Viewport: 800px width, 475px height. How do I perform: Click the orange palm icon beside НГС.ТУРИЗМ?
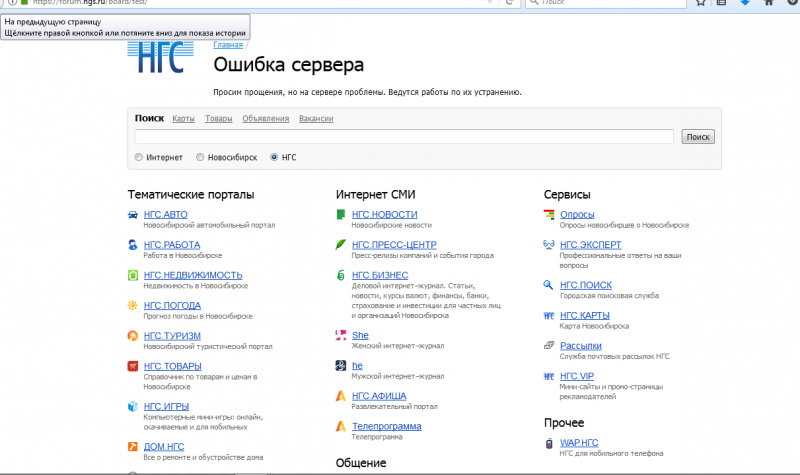pos(133,336)
